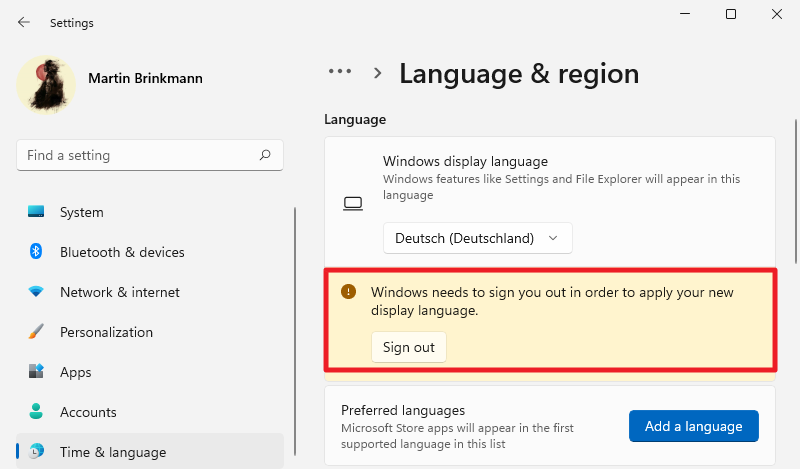Image resolution: width=800 pixels, height=469 pixels.
Task: Click the Apps tiles icon
Action: (36, 371)
